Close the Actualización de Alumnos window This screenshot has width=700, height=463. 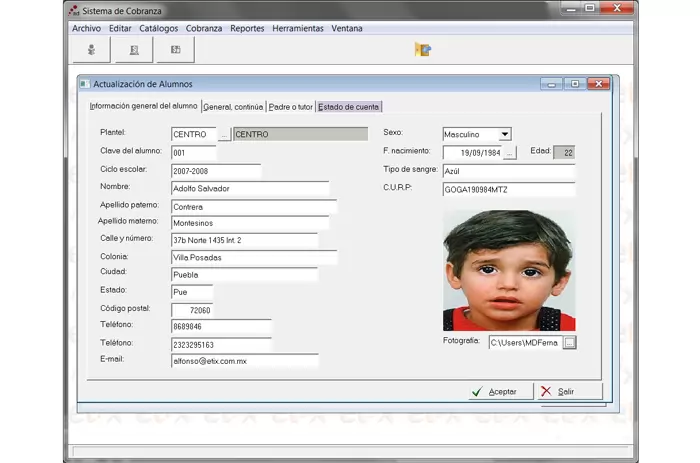pos(599,84)
